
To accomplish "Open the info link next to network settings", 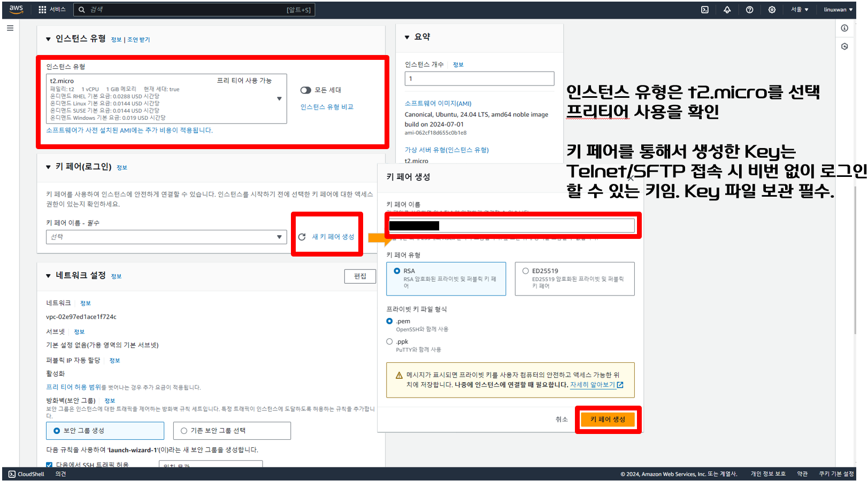I will point(116,276).
